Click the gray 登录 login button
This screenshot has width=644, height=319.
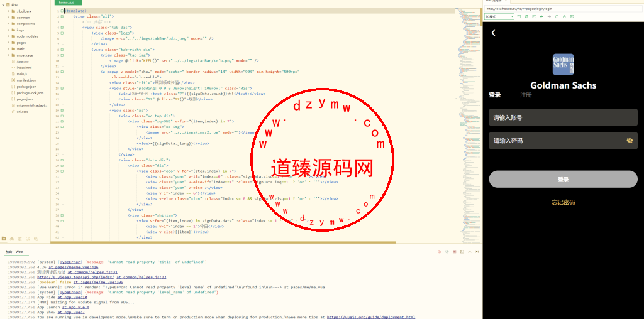[563, 179]
